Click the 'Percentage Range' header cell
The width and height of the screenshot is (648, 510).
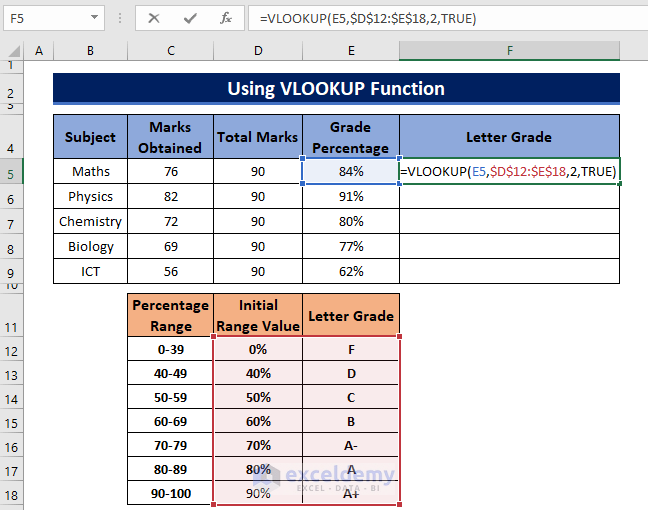(171, 315)
